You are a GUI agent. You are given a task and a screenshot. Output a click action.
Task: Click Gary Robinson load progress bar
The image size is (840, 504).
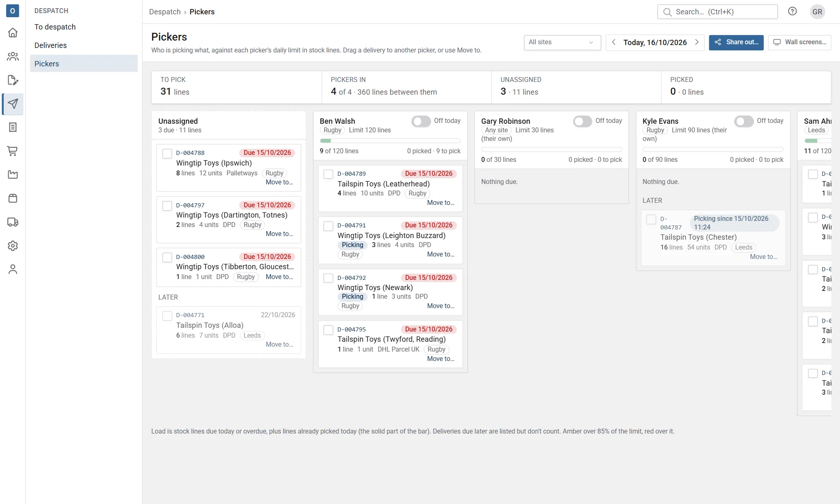551,150
